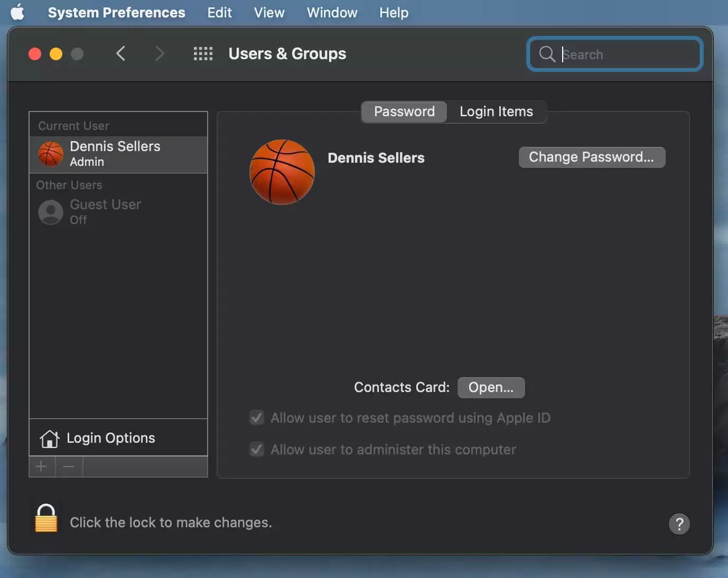Viewport: 728px width, 578px height.
Task: Close the Users & Groups window
Action: coord(35,54)
